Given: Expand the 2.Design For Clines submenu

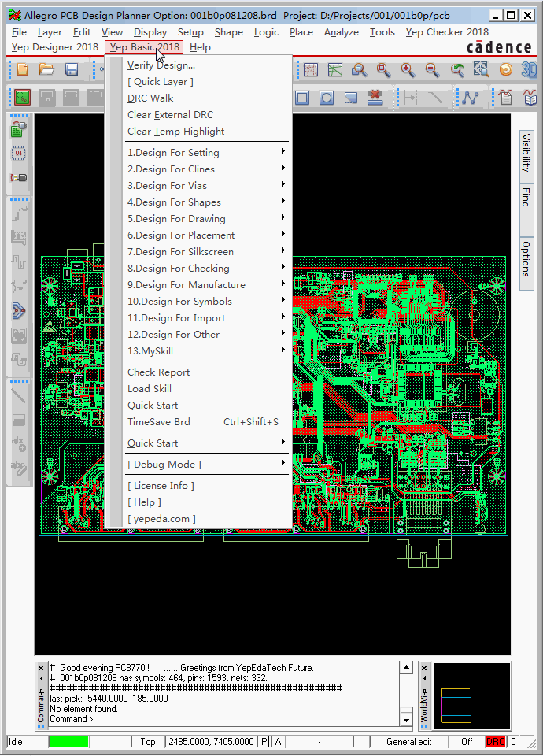Looking at the screenshot, I should [x=206, y=169].
